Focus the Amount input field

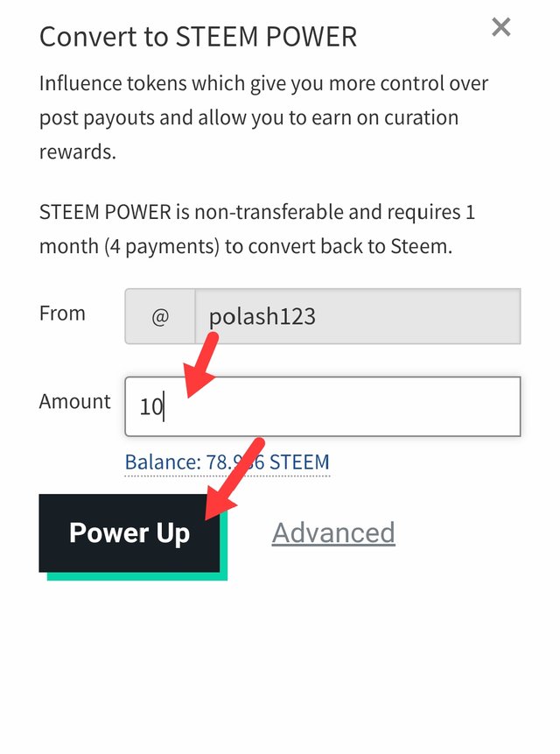coord(322,406)
